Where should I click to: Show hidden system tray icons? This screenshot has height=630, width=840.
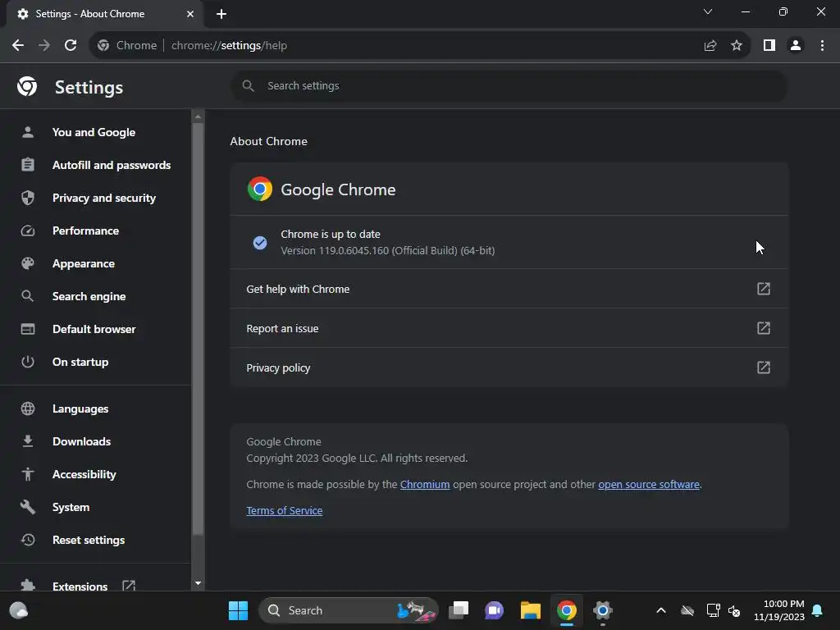(661, 610)
